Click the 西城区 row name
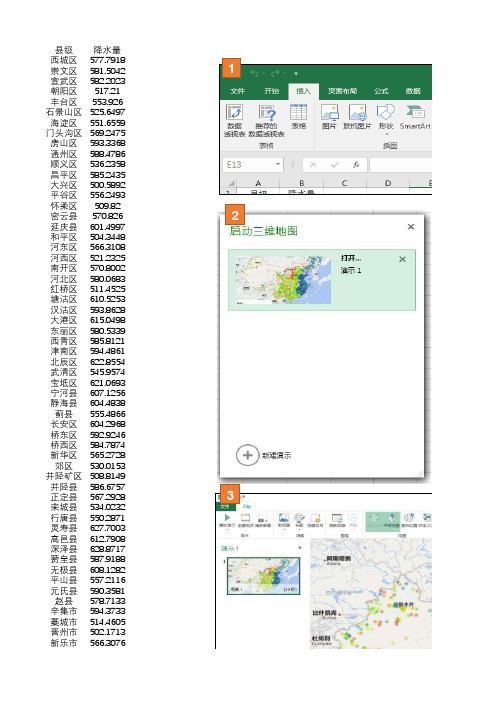 (64, 60)
